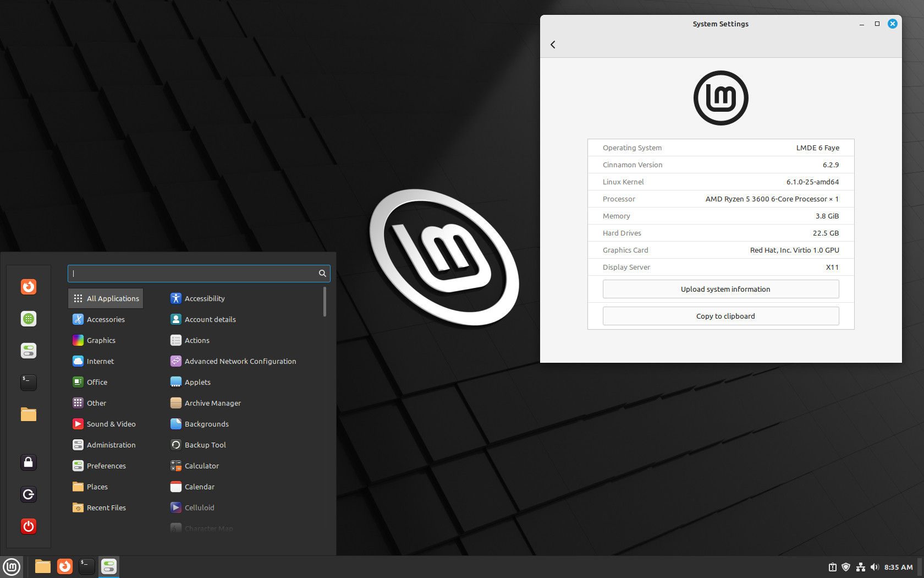Minimize the System Settings window
This screenshot has height=578, width=924.
861,24
